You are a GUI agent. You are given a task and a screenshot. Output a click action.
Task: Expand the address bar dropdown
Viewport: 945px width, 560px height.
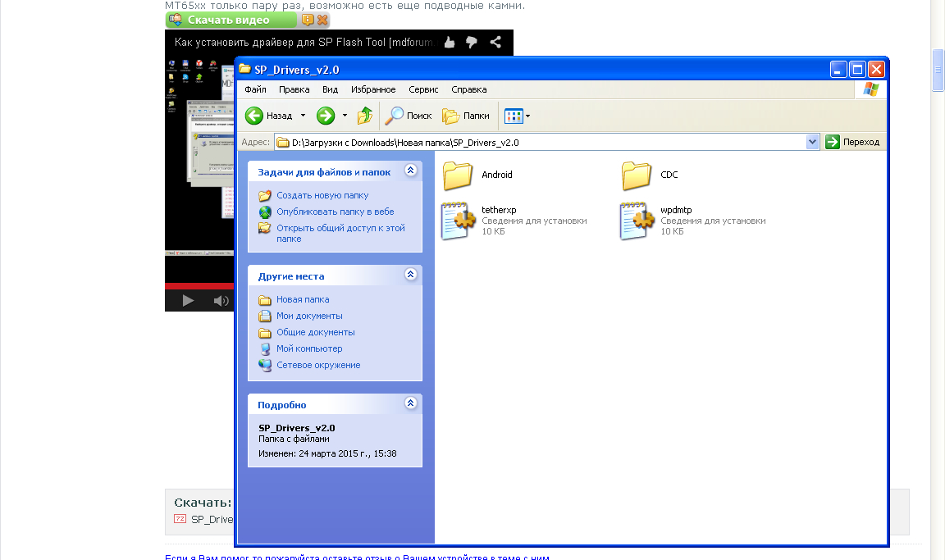[x=812, y=142]
